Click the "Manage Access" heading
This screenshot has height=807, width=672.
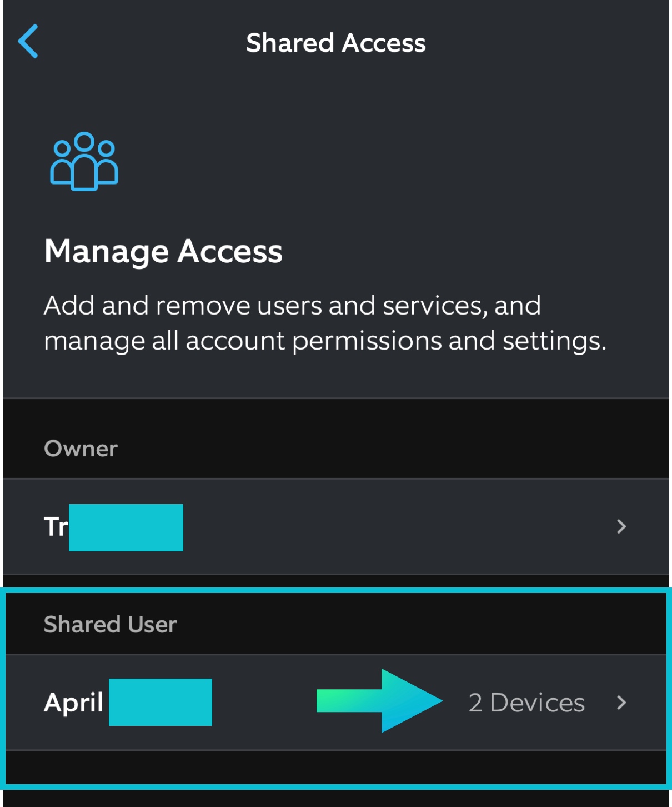coord(163,251)
